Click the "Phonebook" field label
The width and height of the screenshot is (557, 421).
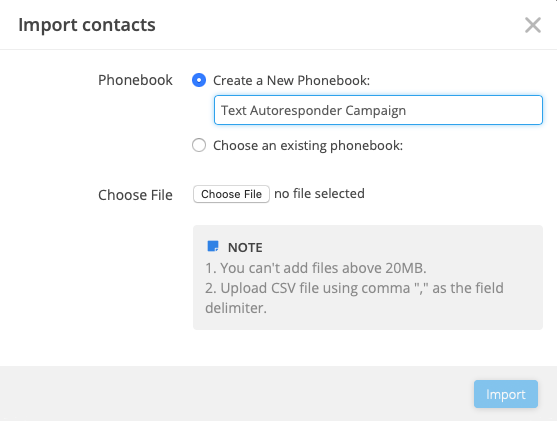click(x=135, y=80)
